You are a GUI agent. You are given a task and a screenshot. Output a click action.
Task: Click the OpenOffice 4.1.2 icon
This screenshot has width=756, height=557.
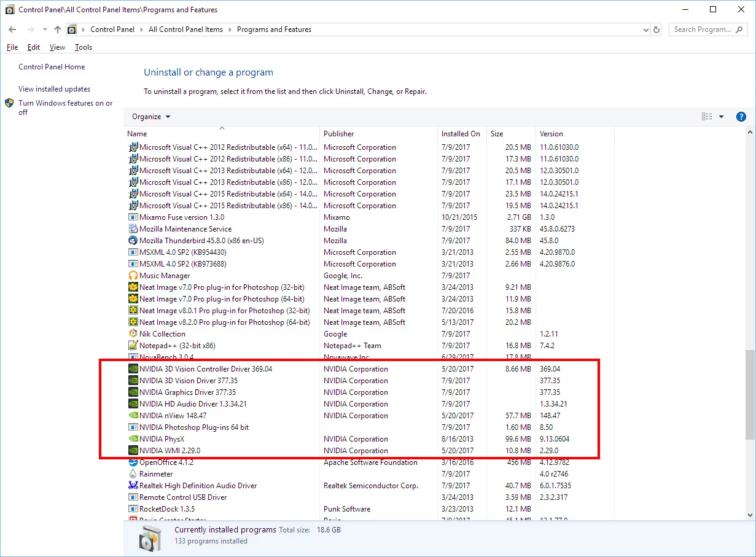coord(133,462)
